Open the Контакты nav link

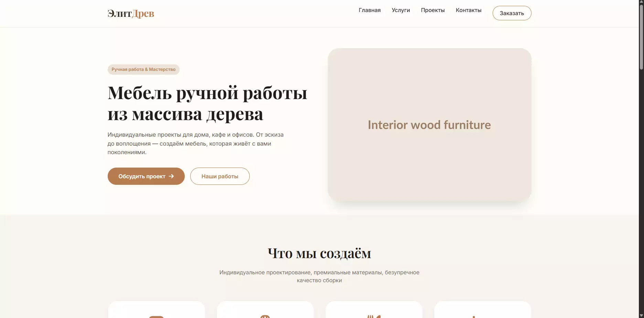(x=469, y=10)
